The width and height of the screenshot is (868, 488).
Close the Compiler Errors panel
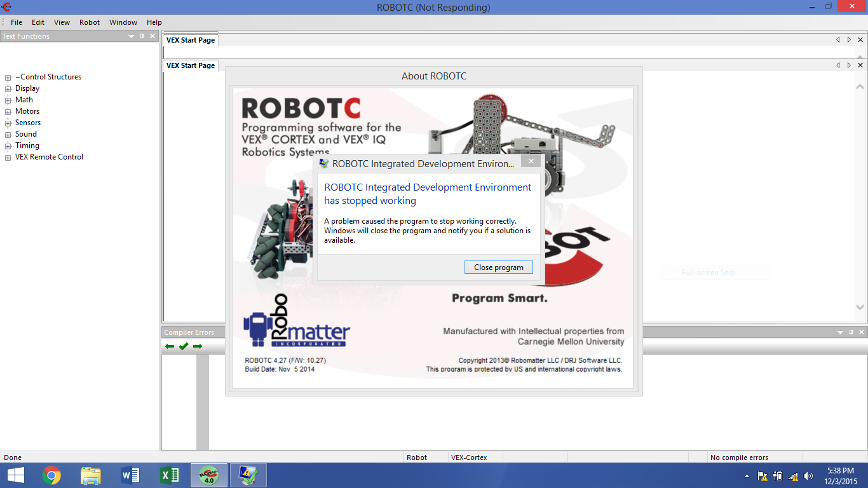click(861, 332)
